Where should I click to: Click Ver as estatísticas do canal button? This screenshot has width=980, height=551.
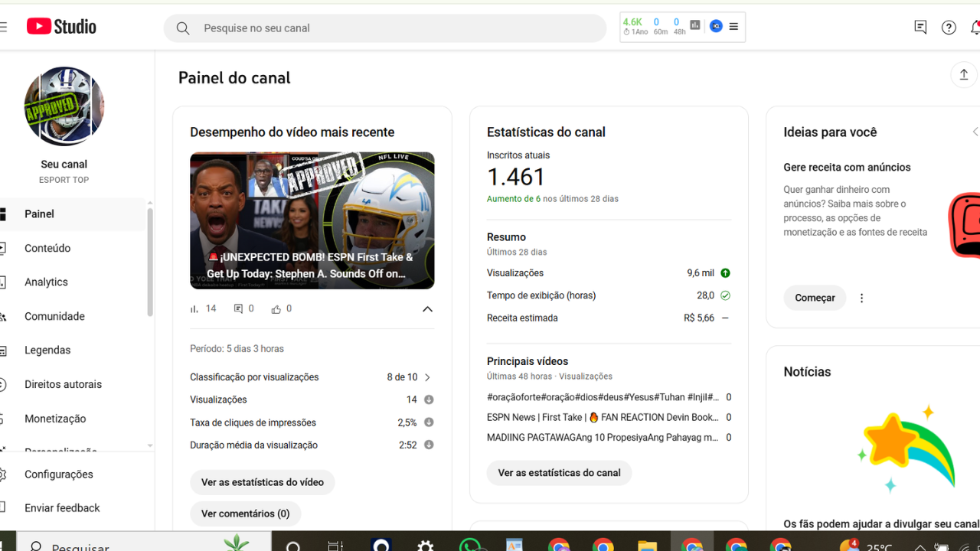[560, 473]
